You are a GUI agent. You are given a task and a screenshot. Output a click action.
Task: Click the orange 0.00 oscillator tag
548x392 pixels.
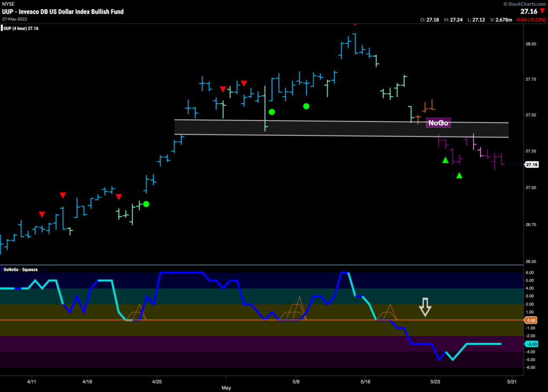(531, 320)
